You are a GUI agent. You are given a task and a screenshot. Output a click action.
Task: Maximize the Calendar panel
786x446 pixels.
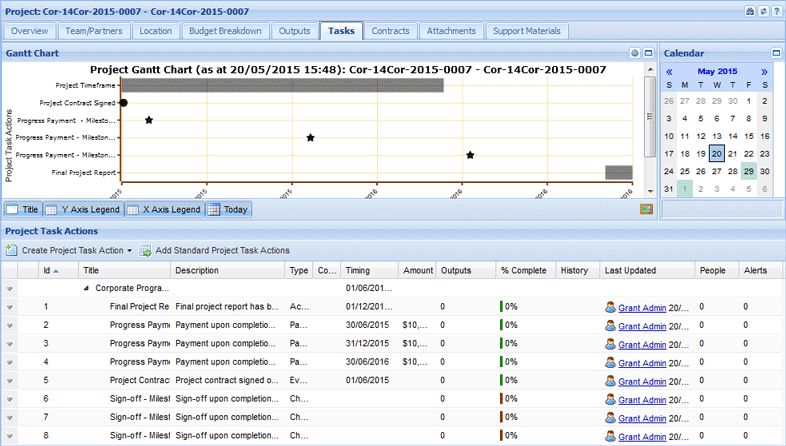(776, 52)
